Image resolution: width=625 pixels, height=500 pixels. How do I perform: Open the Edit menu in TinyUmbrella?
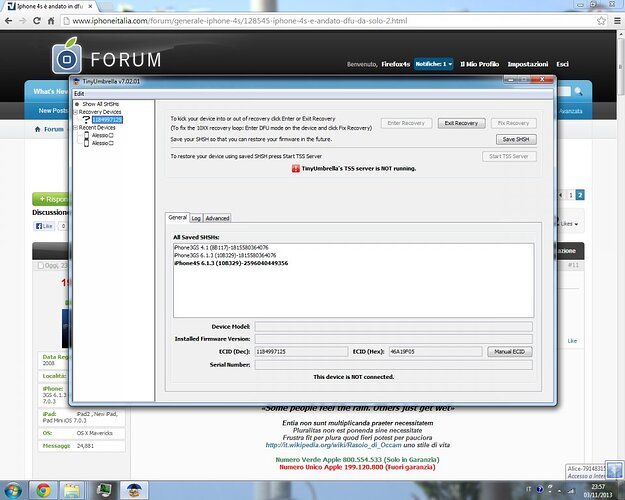79,93
